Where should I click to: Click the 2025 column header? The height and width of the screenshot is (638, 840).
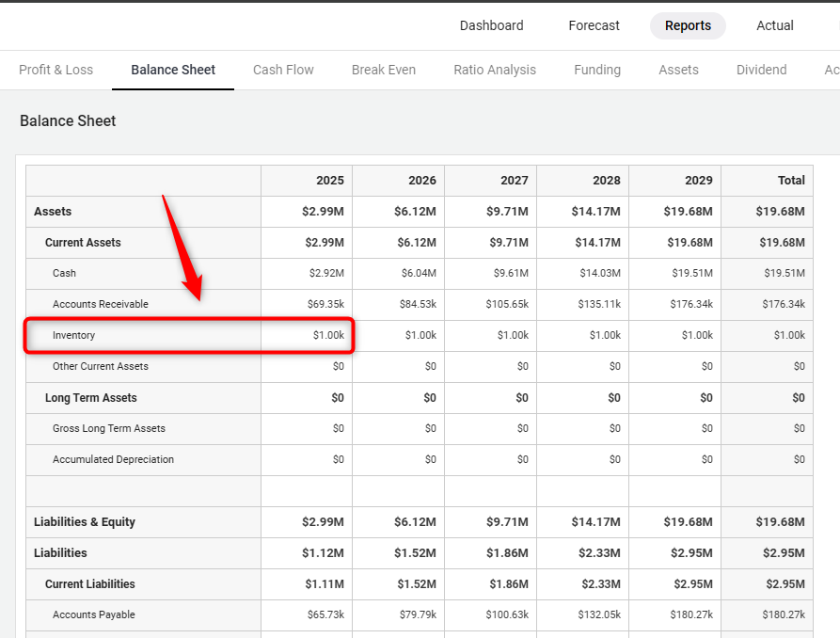tap(330, 181)
